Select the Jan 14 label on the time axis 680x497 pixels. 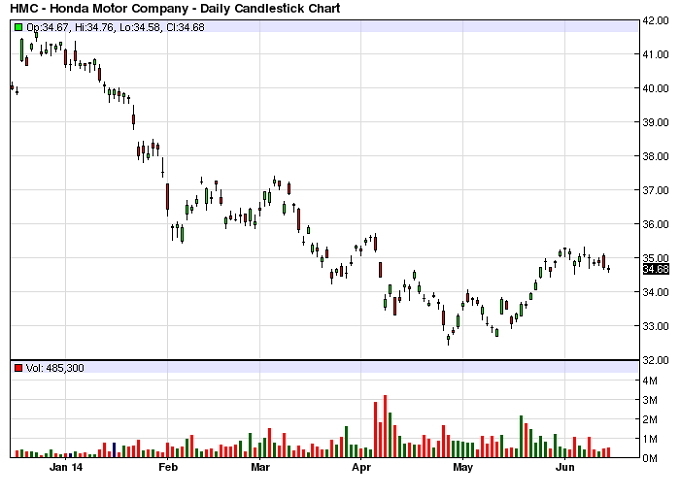point(65,467)
